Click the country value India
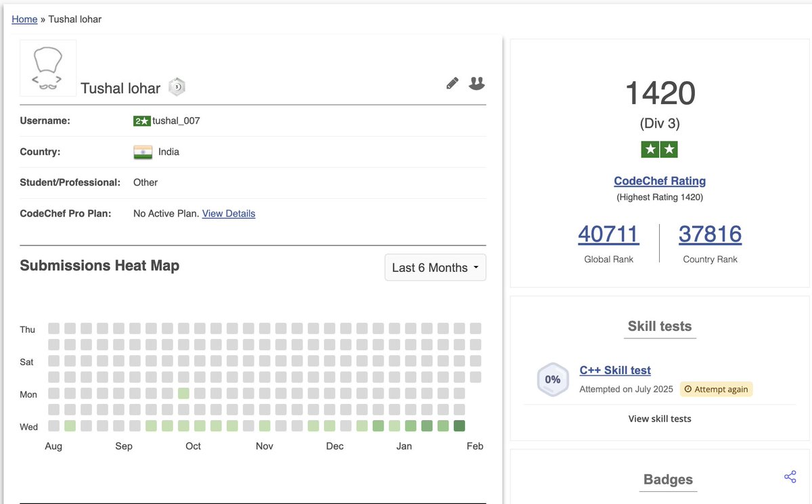 click(168, 152)
